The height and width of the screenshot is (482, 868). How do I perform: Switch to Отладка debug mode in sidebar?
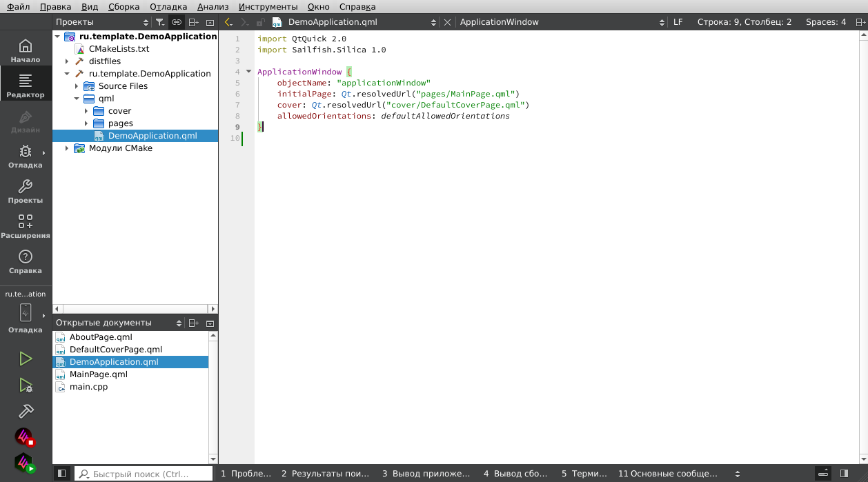[x=26, y=156]
